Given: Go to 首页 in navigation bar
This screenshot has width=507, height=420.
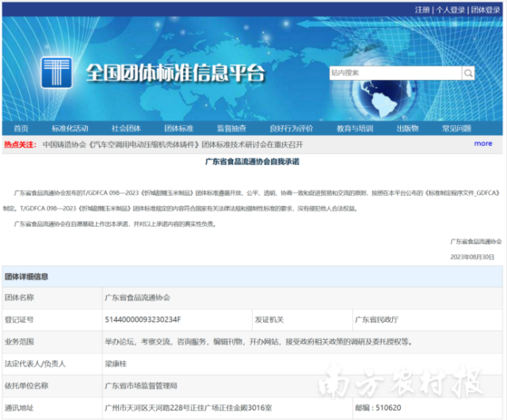Looking at the screenshot, I should (x=21, y=128).
